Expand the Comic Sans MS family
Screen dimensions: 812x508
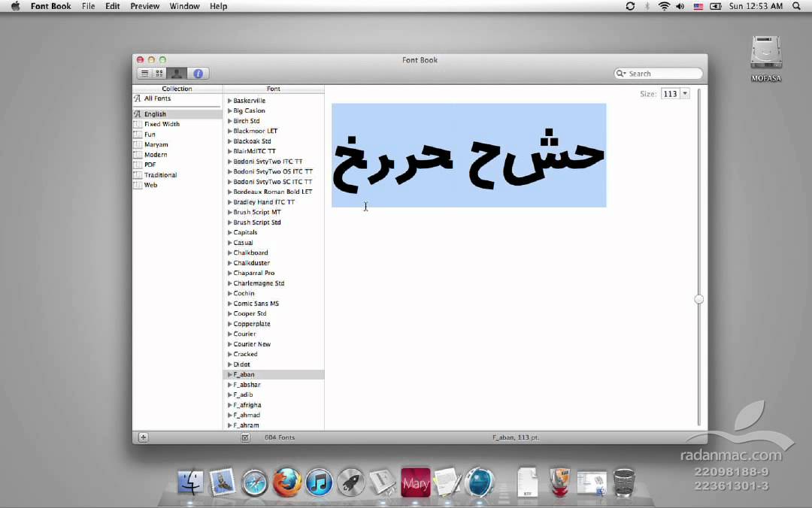pyautogui.click(x=229, y=304)
